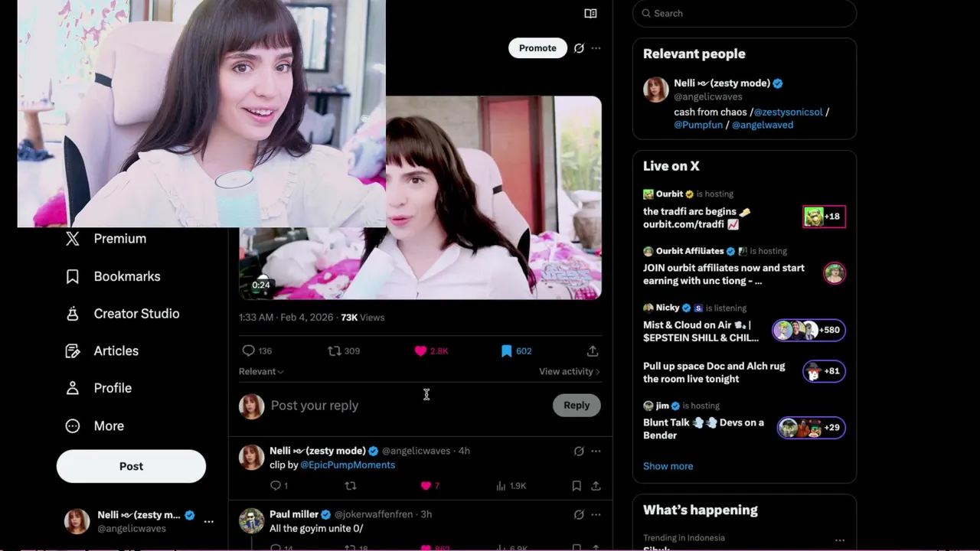
Task: Open options for Trending in Indonesia
Action: pyautogui.click(x=840, y=540)
